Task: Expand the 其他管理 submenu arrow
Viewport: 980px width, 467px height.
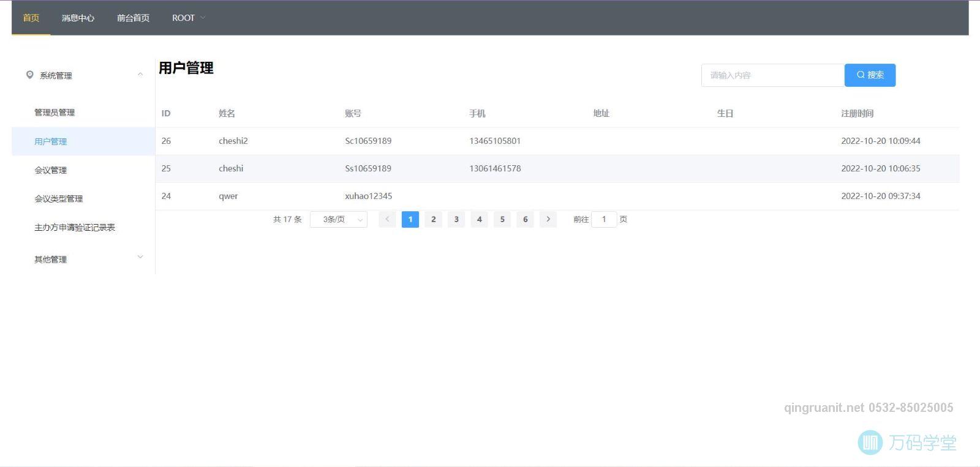Action: coord(140,257)
